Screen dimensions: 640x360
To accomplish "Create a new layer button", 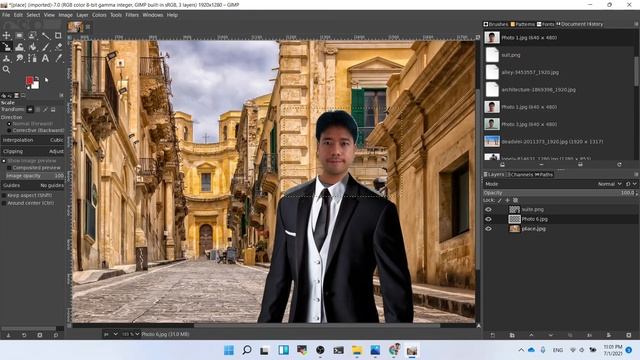I will (x=493, y=335).
